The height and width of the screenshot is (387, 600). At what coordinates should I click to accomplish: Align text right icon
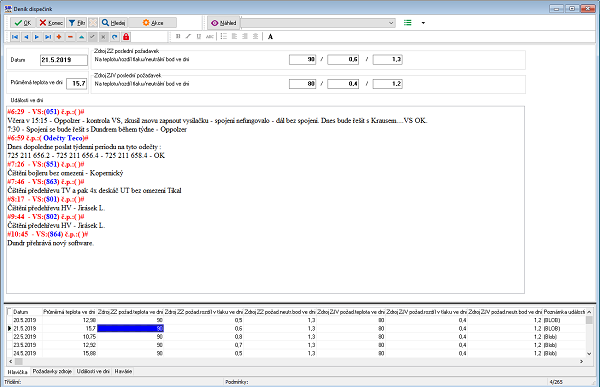coord(245,36)
